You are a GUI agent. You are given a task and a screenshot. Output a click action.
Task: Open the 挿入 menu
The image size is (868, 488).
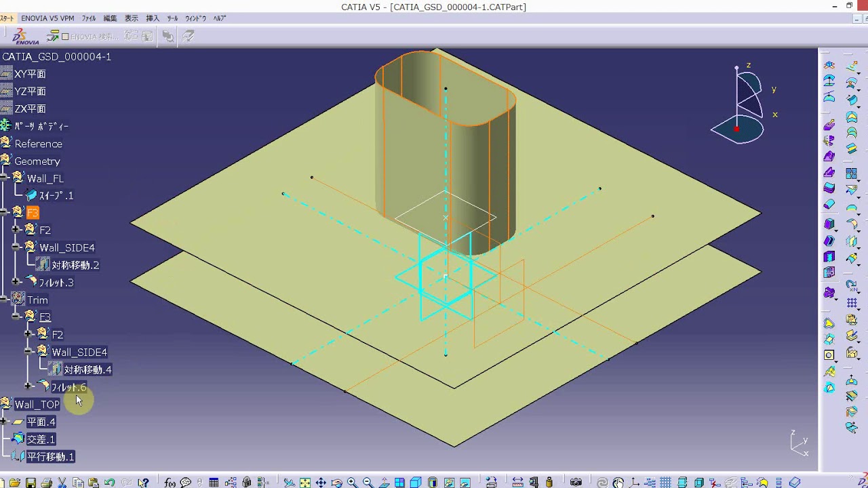tap(153, 18)
